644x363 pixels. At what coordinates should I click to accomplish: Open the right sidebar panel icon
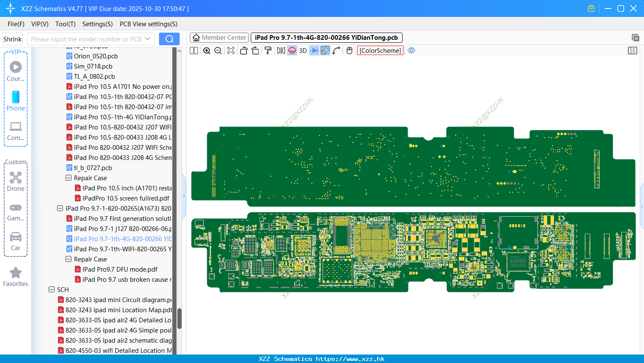633,51
